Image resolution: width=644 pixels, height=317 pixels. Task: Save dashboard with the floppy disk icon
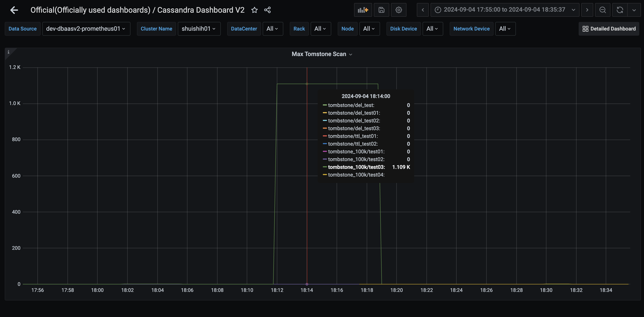point(381,10)
